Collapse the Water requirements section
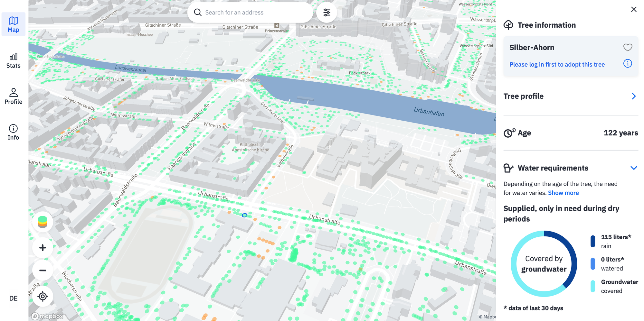The height and width of the screenshot is (321, 644). (x=634, y=168)
